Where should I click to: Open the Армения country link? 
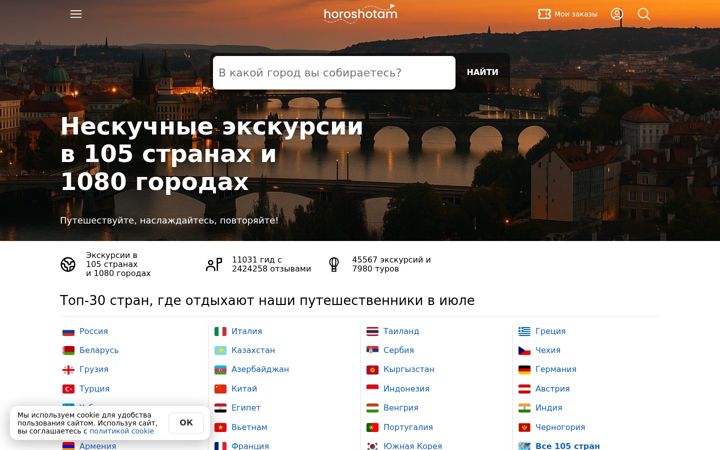(97, 446)
